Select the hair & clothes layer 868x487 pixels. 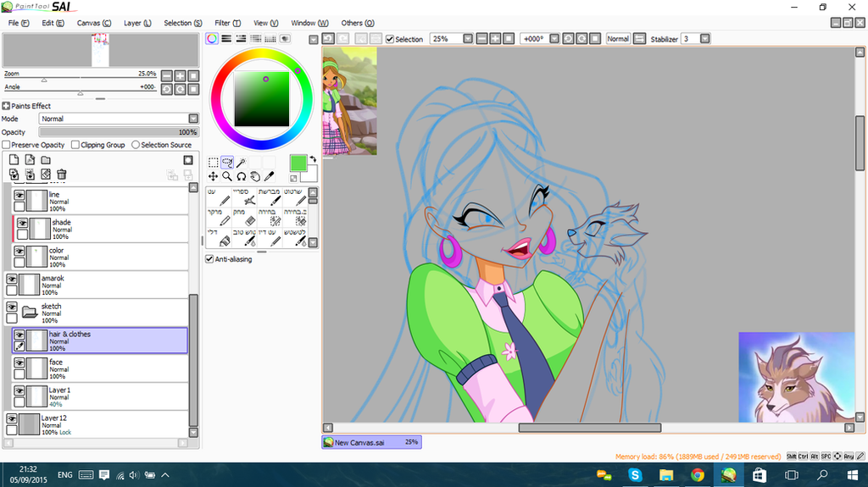(x=100, y=340)
